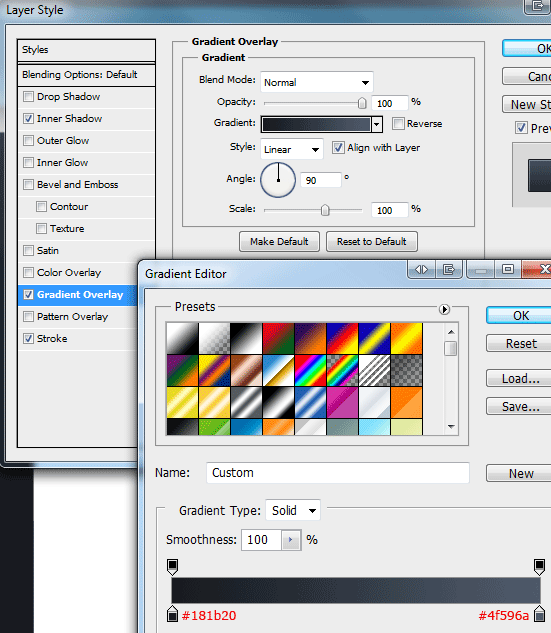Click the Load... button
Image resolution: width=551 pixels, height=633 pixels.
pyautogui.click(x=521, y=379)
